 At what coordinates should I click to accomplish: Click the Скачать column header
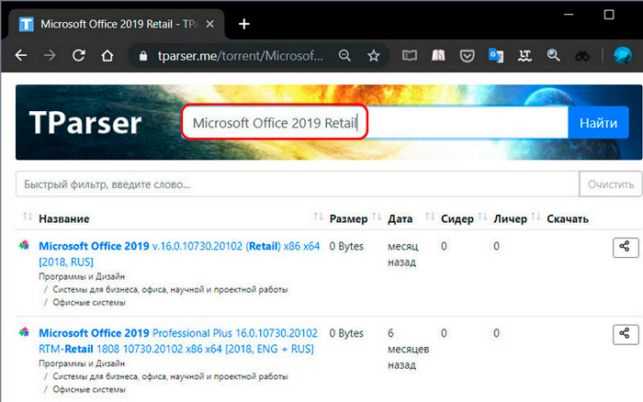pos(568,219)
